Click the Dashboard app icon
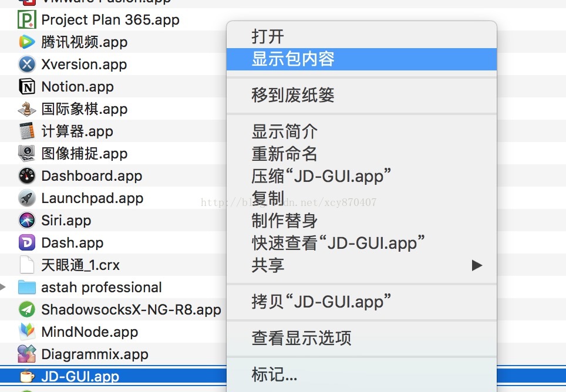 pos(26,175)
